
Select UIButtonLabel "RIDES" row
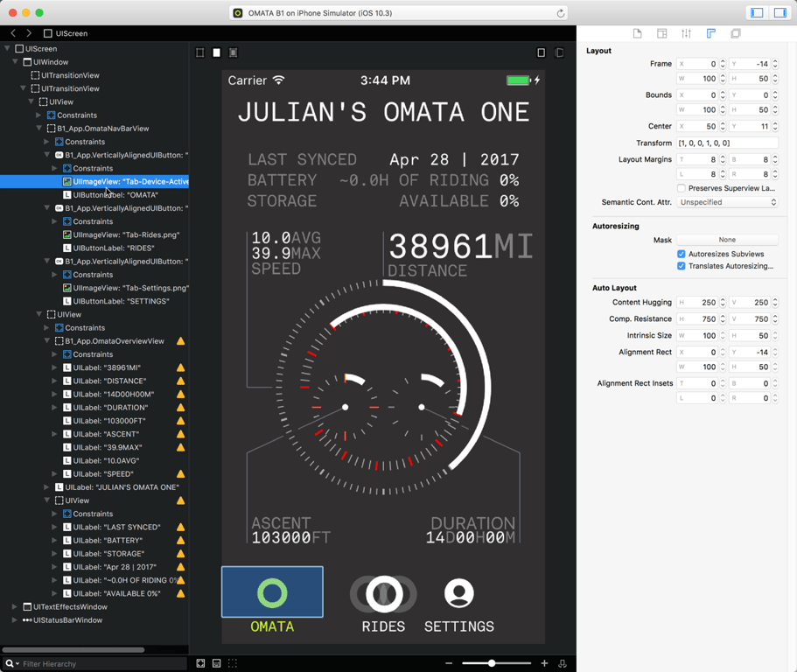click(94, 248)
